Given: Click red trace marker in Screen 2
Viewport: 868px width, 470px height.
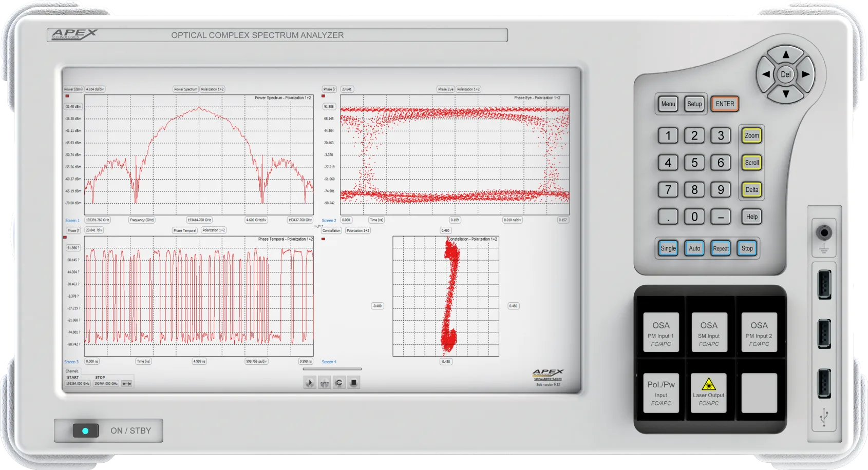Looking at the screenshot, I should tap(323, 96).
